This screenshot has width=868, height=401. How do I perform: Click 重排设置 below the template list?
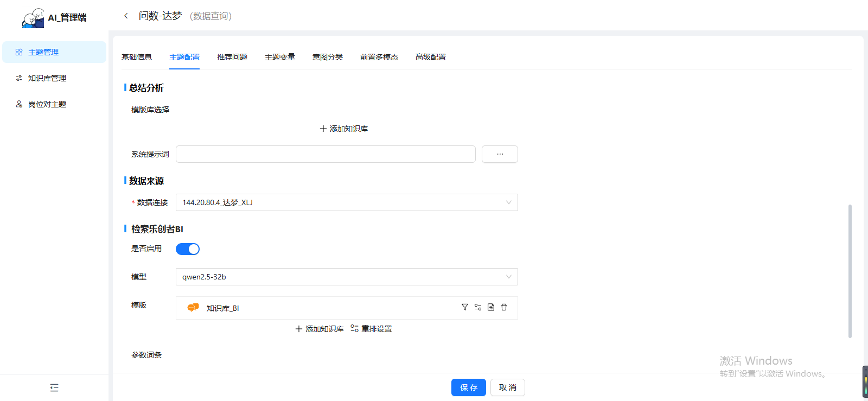pyautogui.click(x=371, y=329)
